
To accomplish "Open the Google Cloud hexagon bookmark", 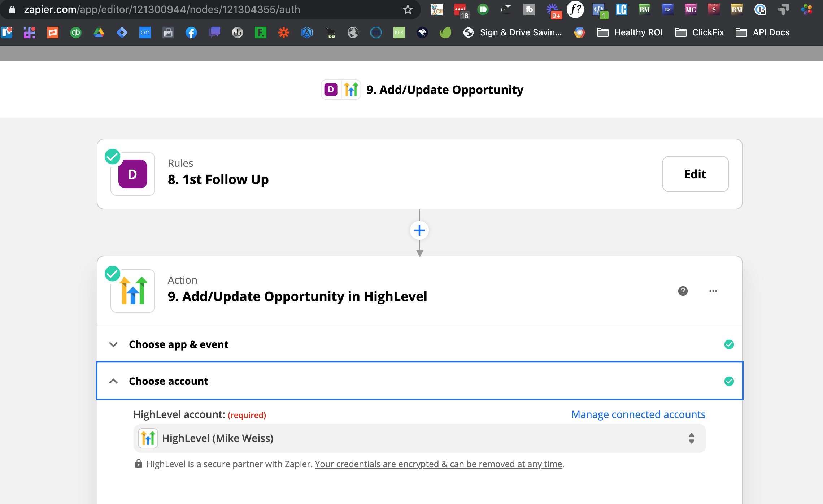I will point(580,33).
